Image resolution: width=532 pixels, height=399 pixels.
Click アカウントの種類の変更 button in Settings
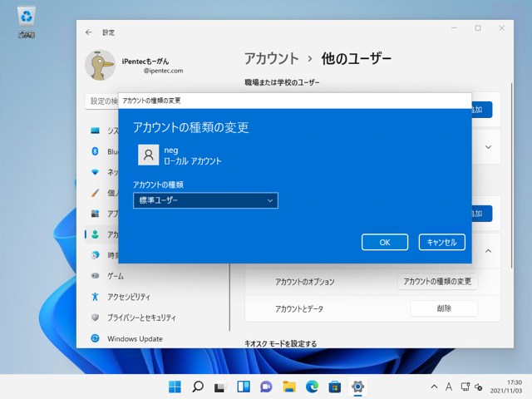pyautogui.click(x=437, y=281)
